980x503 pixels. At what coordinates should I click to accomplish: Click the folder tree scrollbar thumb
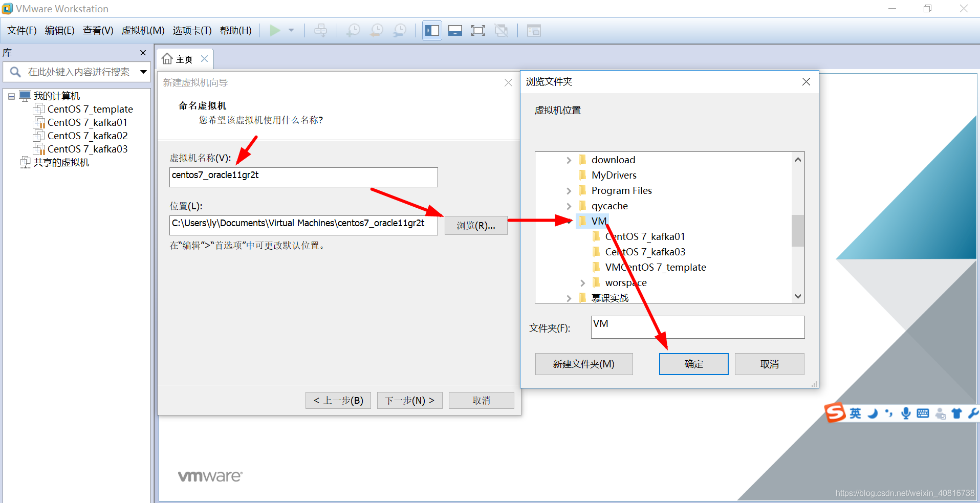798,231
